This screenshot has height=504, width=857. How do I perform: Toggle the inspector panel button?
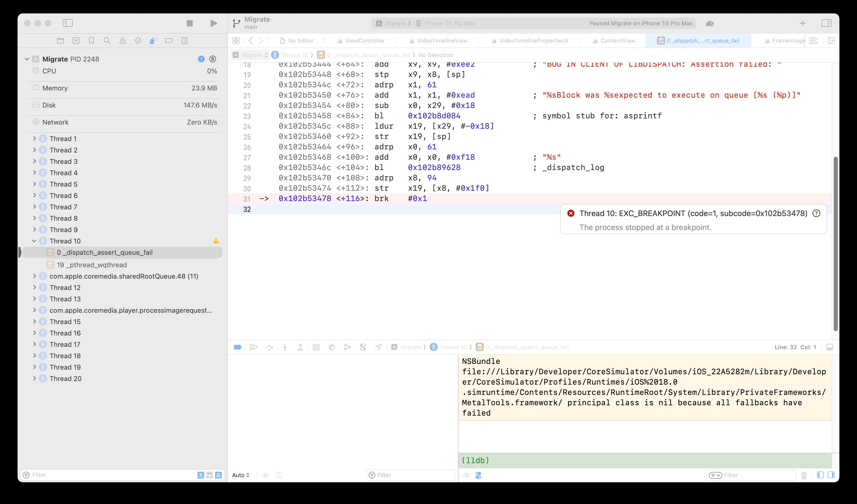pyautogui.click(x=827, y=23)
